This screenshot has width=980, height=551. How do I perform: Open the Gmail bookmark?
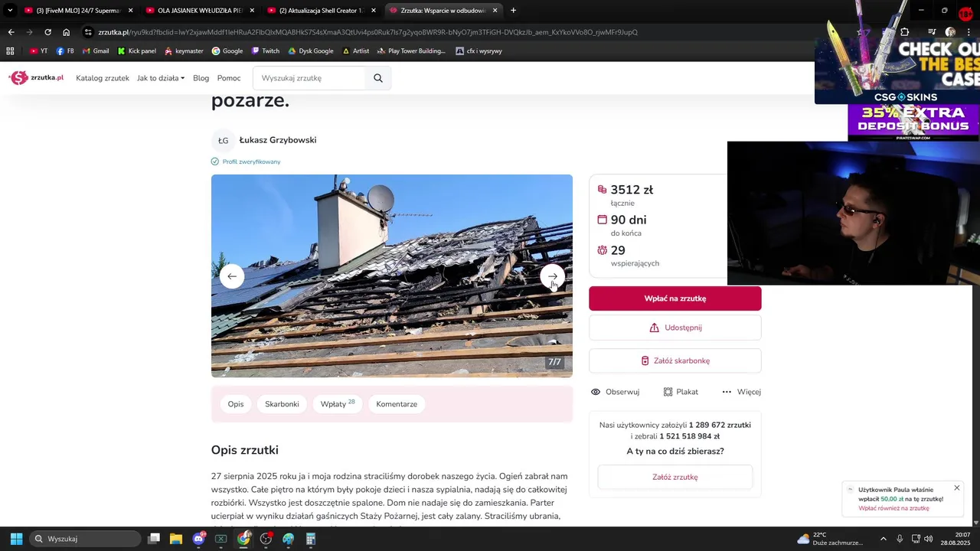(95, 51)
